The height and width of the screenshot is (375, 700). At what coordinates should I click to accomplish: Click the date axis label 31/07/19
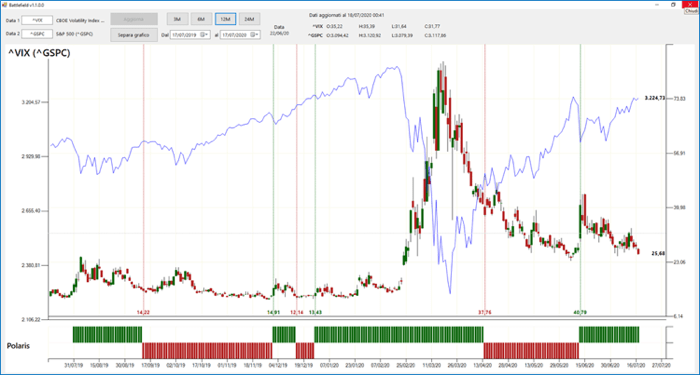click(x=73, y=365)
